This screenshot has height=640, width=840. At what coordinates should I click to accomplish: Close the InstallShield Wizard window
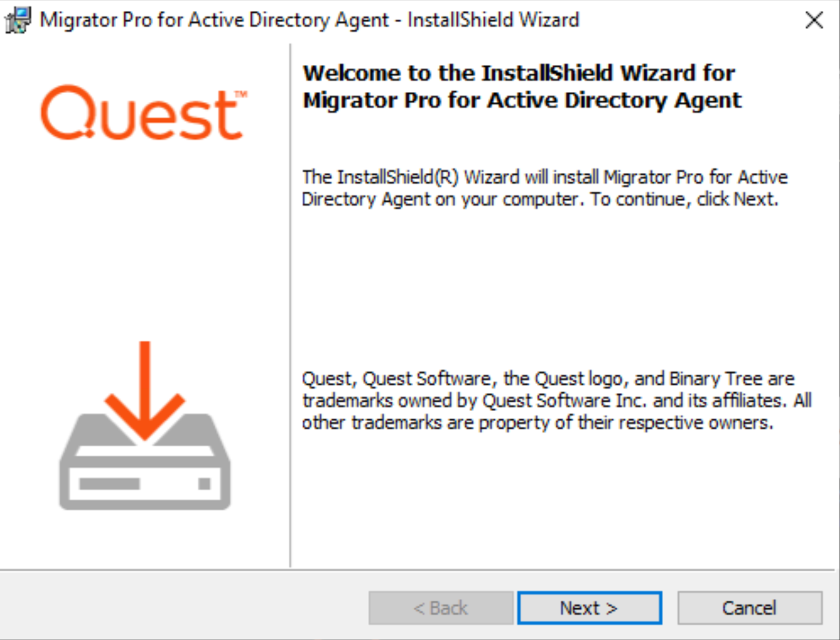[814, 20]
